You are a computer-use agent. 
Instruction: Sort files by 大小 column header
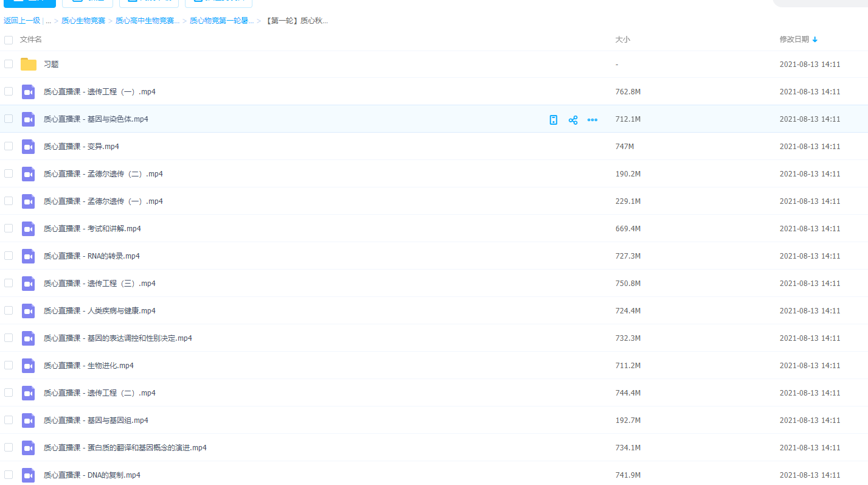622,40
